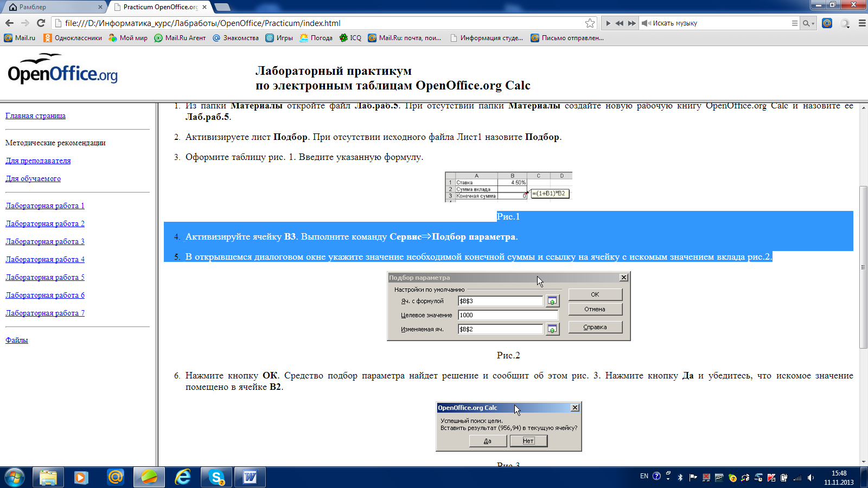Open the Информация студе... bookmark
Screen dimensions: 868x488
(487, 38)
